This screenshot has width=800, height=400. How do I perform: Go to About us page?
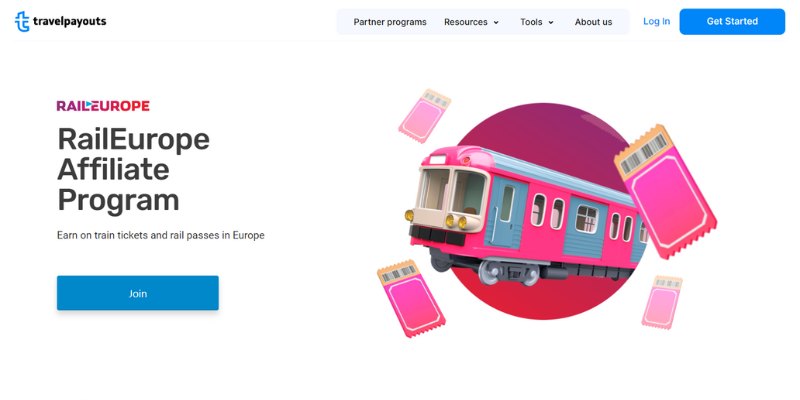(593, 22)
